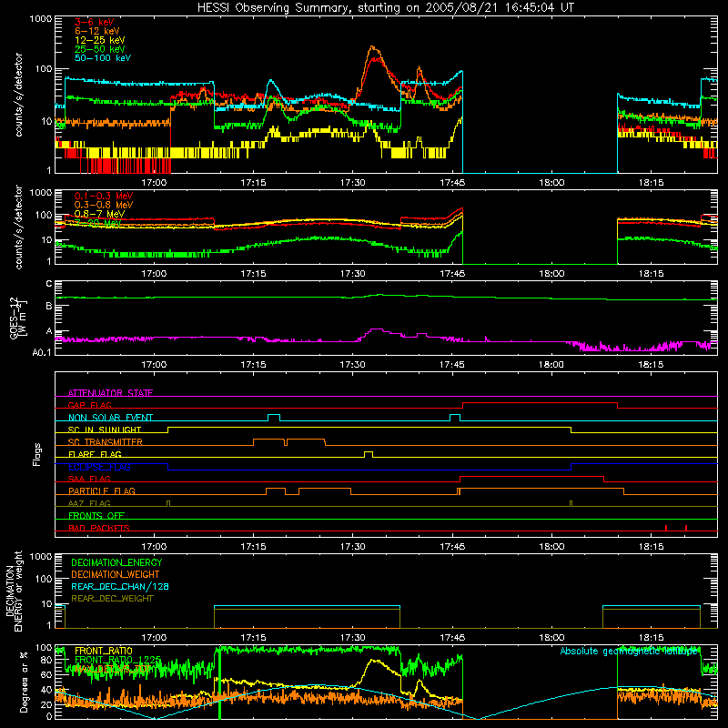This screenshot has height=728, width=728.
Task: Click the orange 6-12 keV flare peak
Action: pyautogui.click(x=372, y=47)
